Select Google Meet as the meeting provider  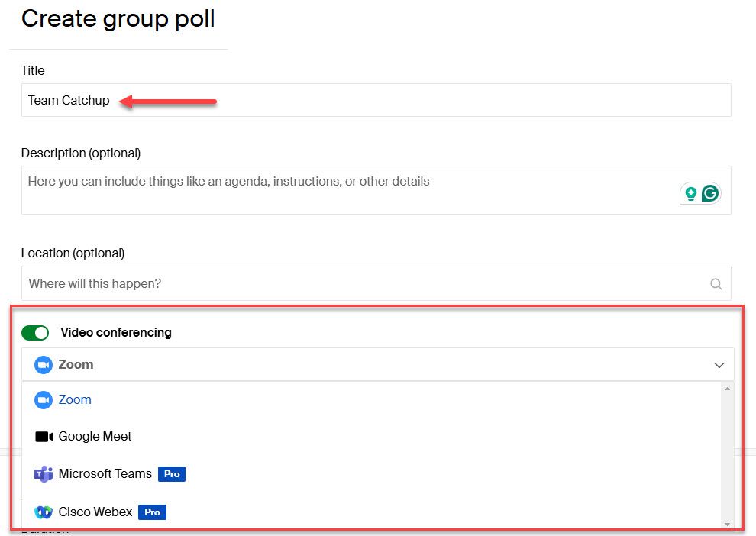coord(94,436)
